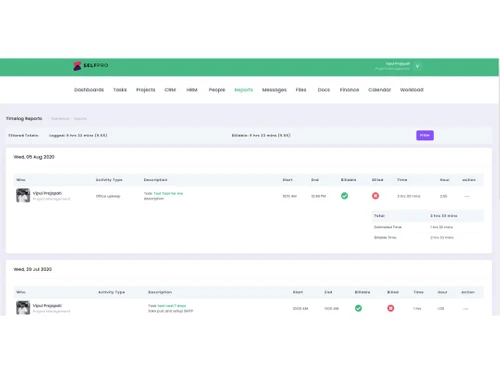500x375 pixels.
Task: Click Vipul Prajapati name in 29 Jul row
Action: [x=47, y=306]
